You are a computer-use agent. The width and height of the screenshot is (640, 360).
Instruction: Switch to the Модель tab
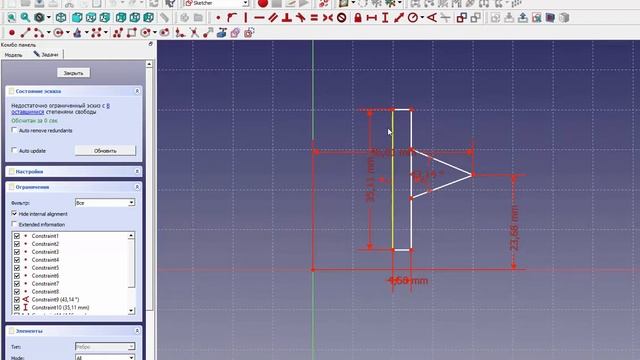(13, 55)
